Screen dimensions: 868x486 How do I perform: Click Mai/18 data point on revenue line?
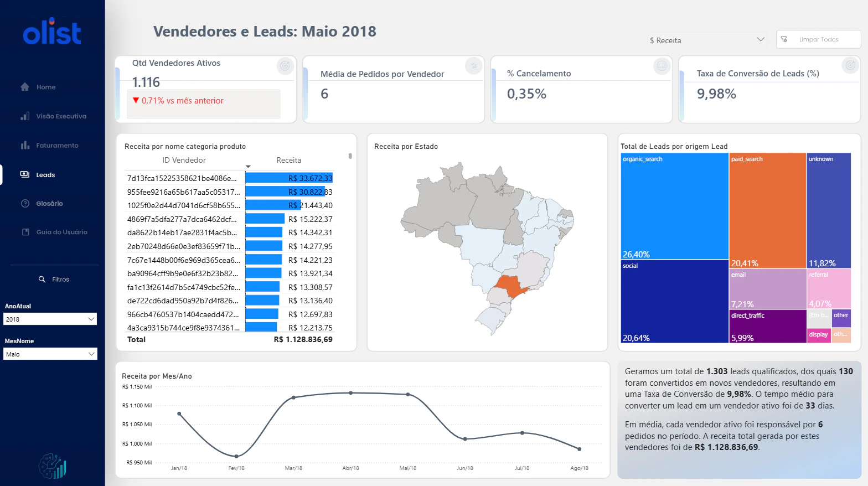pos(408,395)
